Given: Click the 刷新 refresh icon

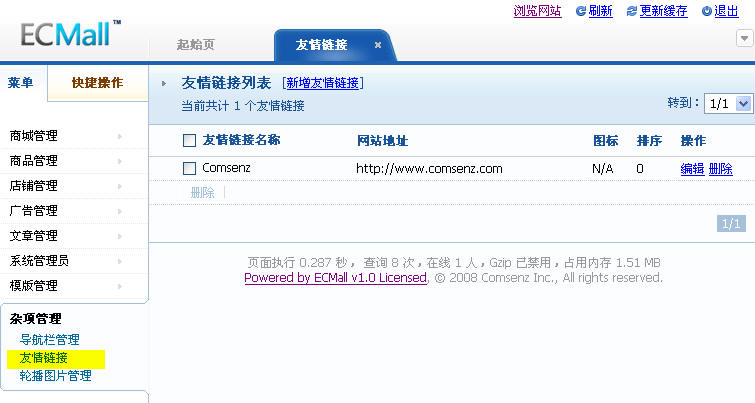Looking at the screenshot, I should tap(581, 11).
